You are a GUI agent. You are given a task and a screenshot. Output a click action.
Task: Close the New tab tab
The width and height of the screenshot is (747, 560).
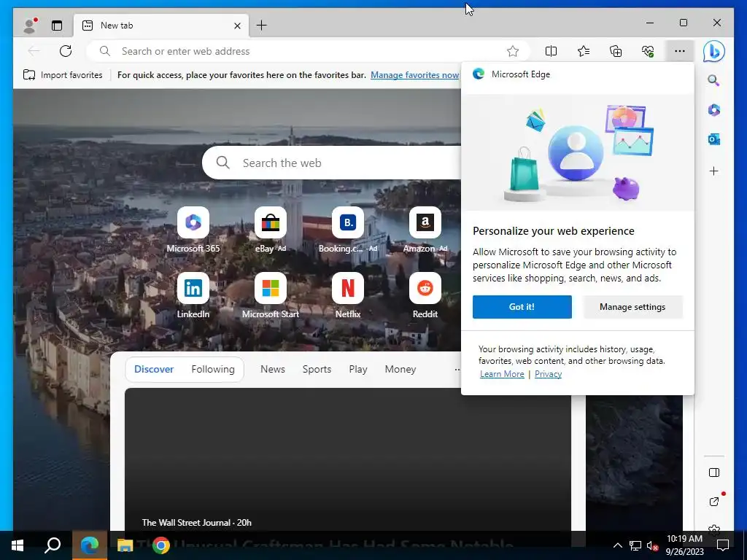pyautogui.click(x=237, y=26)
